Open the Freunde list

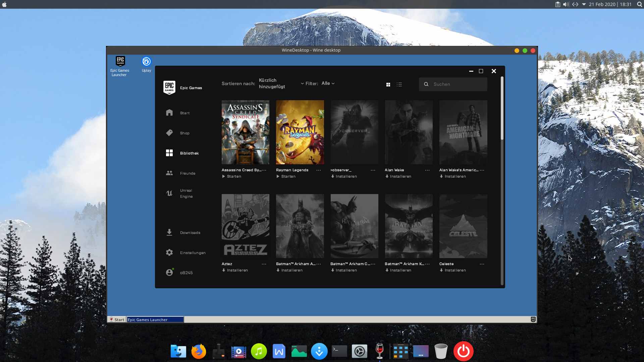[180, 173]
